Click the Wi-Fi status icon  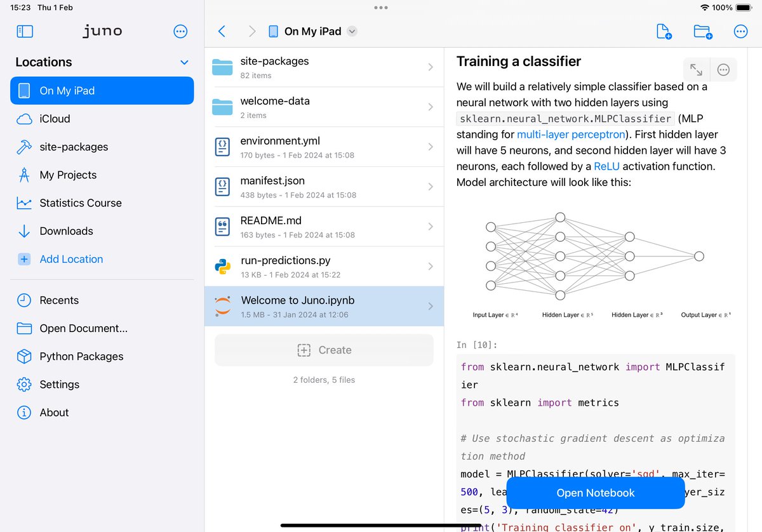tap(704, 8)
